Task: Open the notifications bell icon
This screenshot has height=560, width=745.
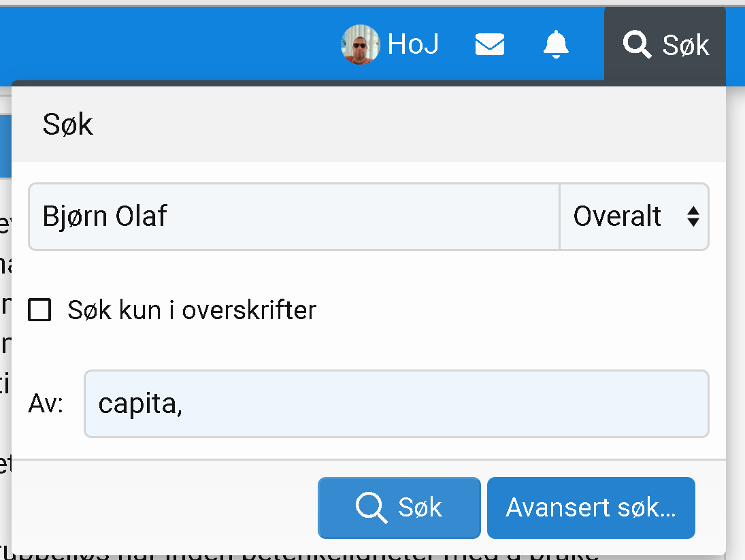Action: tap(555, 44)
